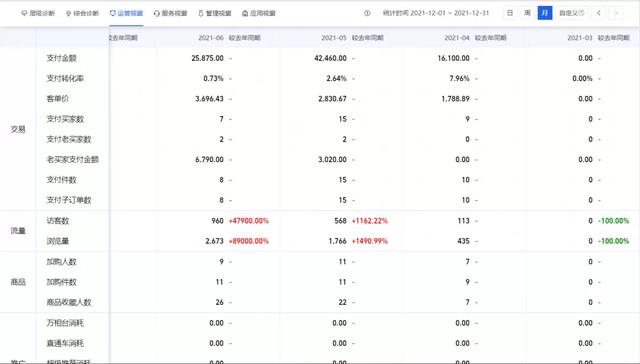Click the 商品 category cell
Viewport: 640px width, 364px height.
[x=18, y=282]
